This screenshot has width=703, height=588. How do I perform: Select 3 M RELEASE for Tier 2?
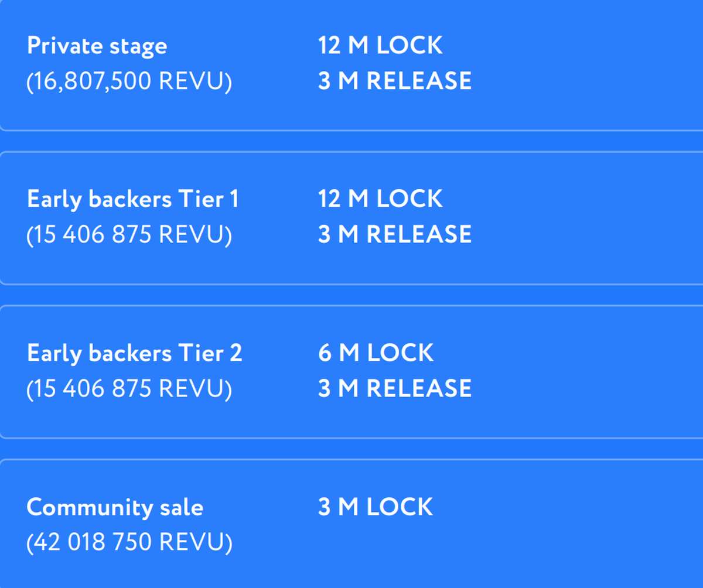pyautogui.click(x=394, y=388)
